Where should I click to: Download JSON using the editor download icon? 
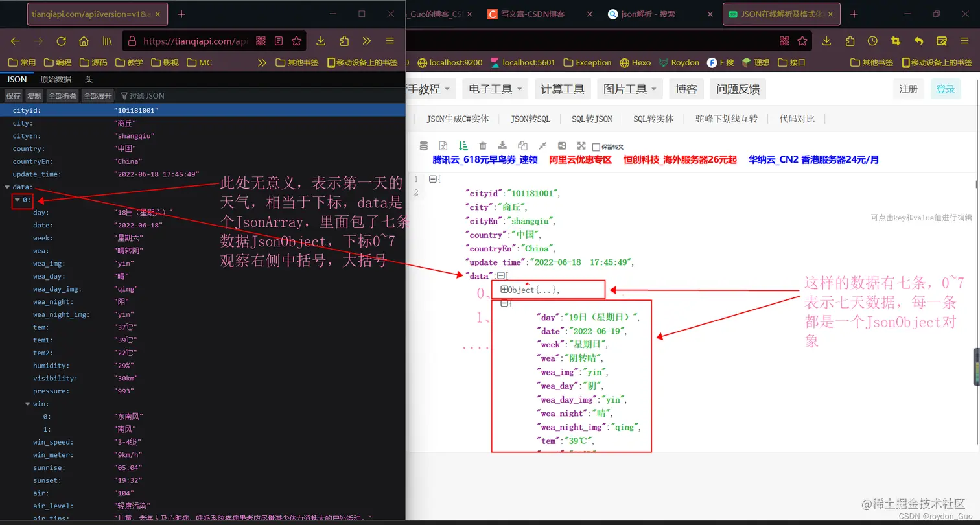503,146
